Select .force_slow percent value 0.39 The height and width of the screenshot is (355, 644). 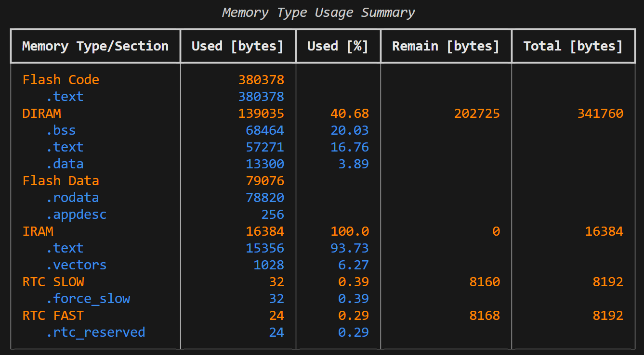click(x=354, y=299)
